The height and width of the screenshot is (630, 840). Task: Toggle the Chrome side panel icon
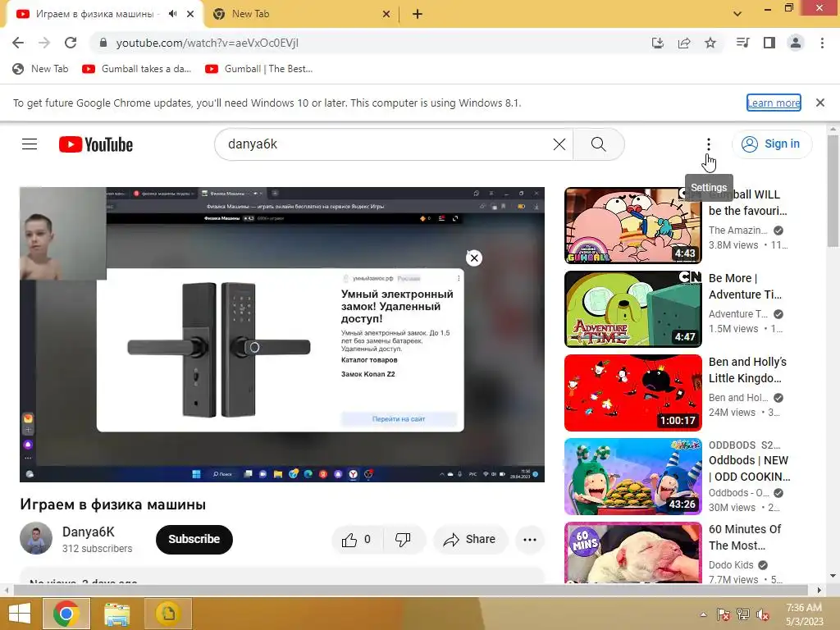point(769,43)
